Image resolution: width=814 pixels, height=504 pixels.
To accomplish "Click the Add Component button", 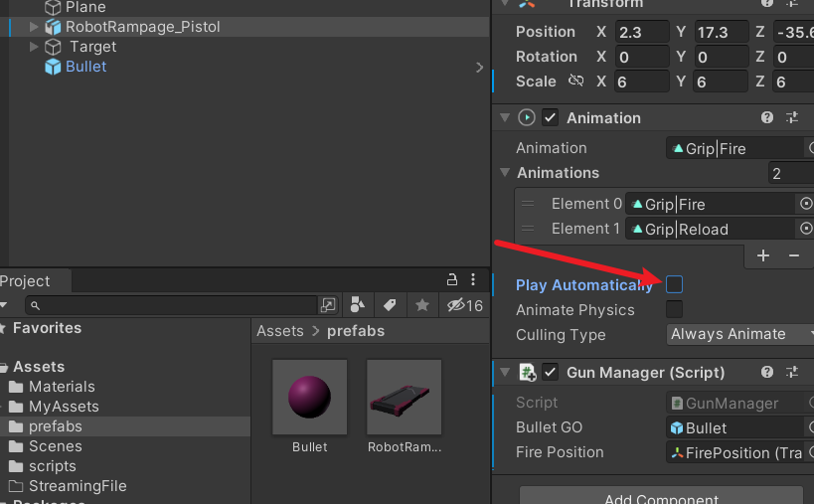I will click(x=661, y=497).
